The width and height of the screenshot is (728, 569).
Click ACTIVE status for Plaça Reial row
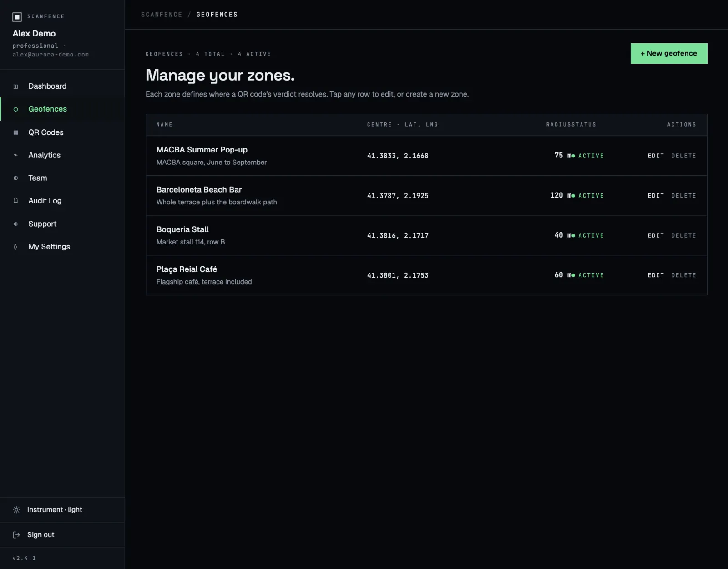[x=588, y=275]
